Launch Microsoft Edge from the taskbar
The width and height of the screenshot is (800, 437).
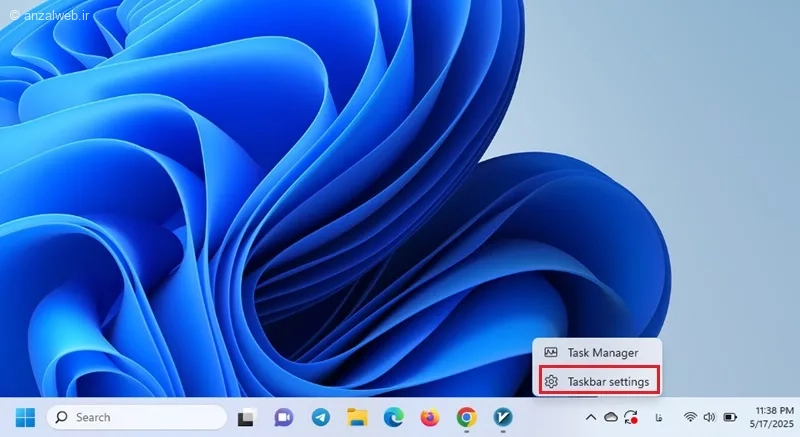tap(394, 418)
